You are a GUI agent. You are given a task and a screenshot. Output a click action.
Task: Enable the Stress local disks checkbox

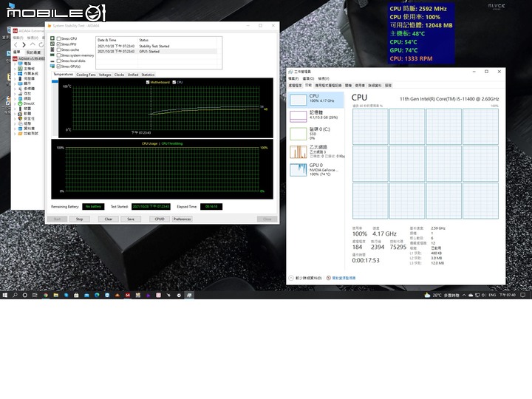(58, 61)
